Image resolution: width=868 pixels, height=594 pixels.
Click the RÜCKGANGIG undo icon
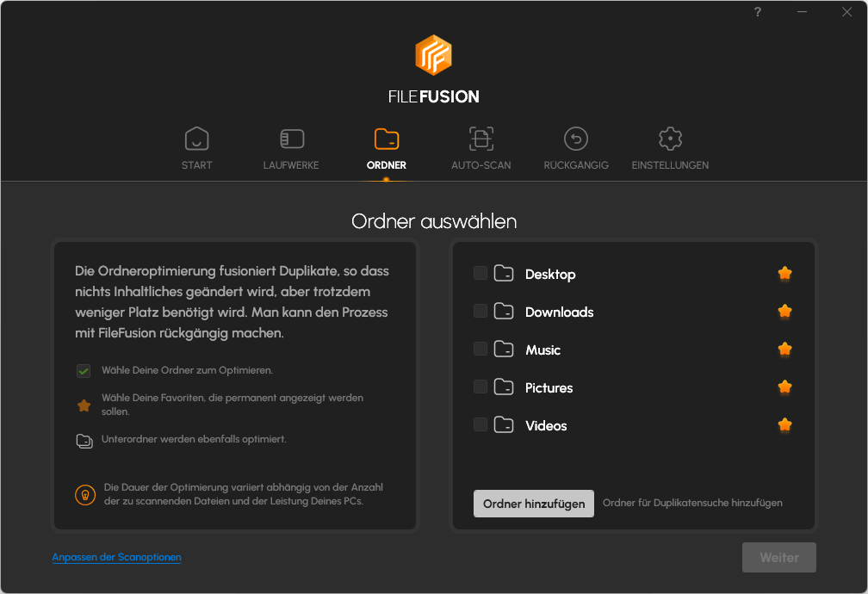575,139
